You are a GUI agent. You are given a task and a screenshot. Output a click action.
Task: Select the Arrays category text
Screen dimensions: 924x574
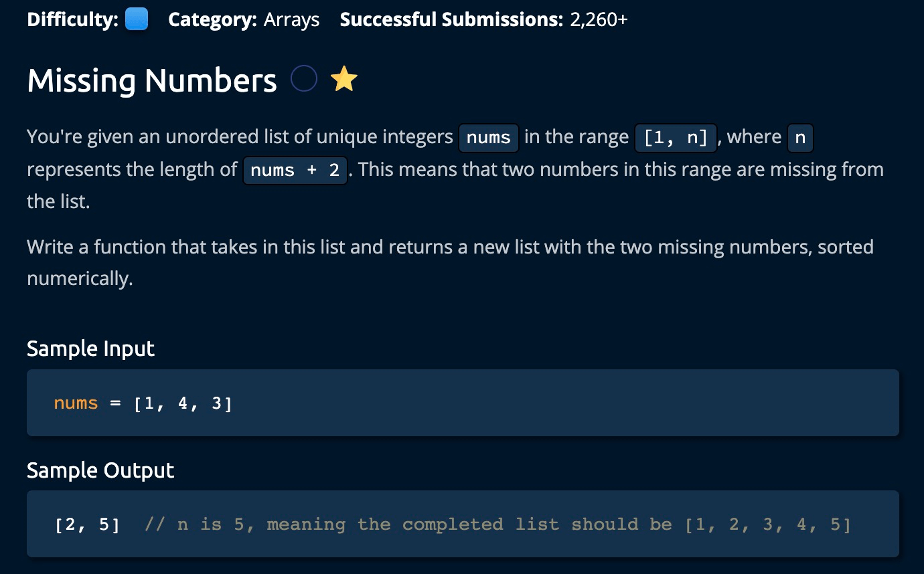pos(291,20)
